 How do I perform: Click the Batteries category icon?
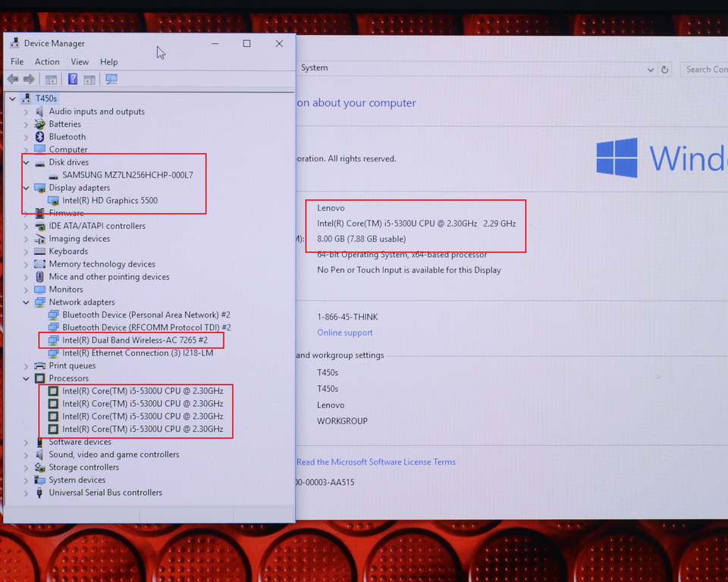point(40,124)
